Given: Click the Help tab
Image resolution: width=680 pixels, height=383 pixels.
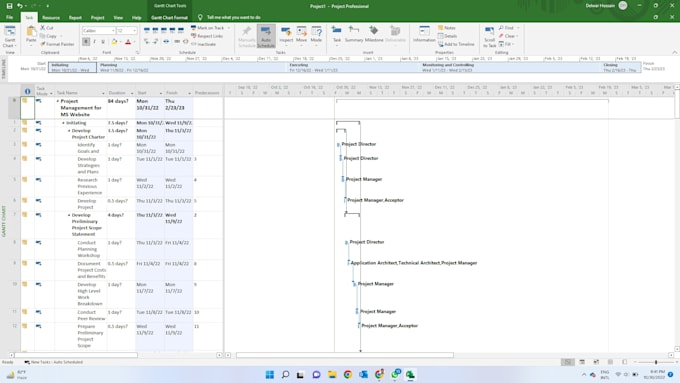Looking at the screenshot, I should click(137, 18).
